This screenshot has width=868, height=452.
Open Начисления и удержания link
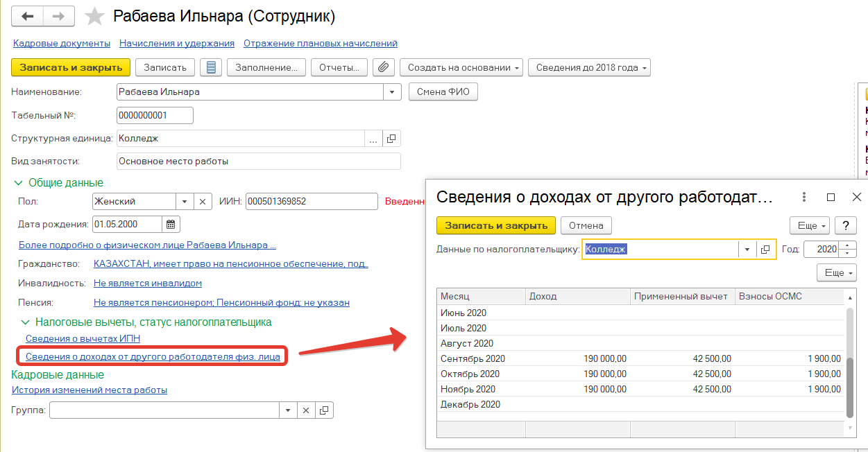177,43
